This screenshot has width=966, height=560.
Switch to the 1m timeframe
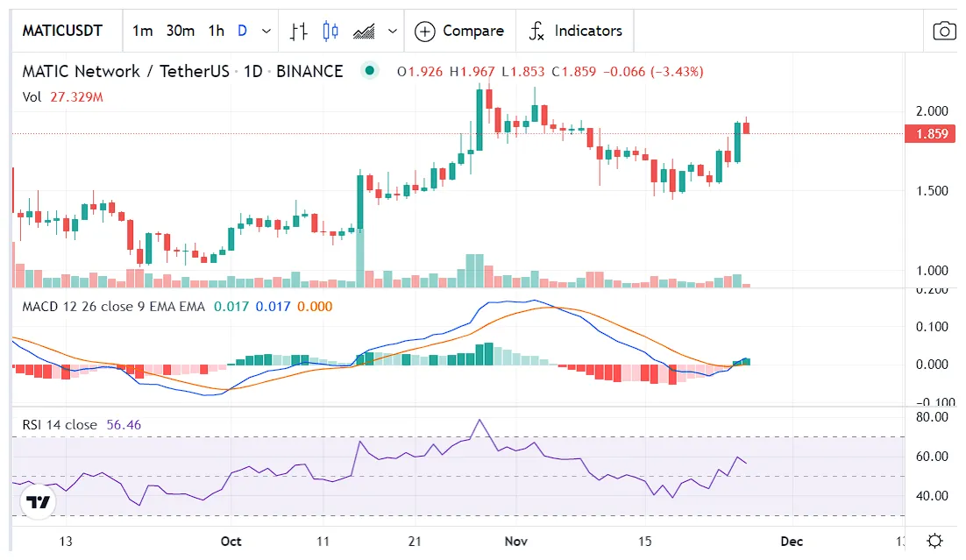coord(142,31)
